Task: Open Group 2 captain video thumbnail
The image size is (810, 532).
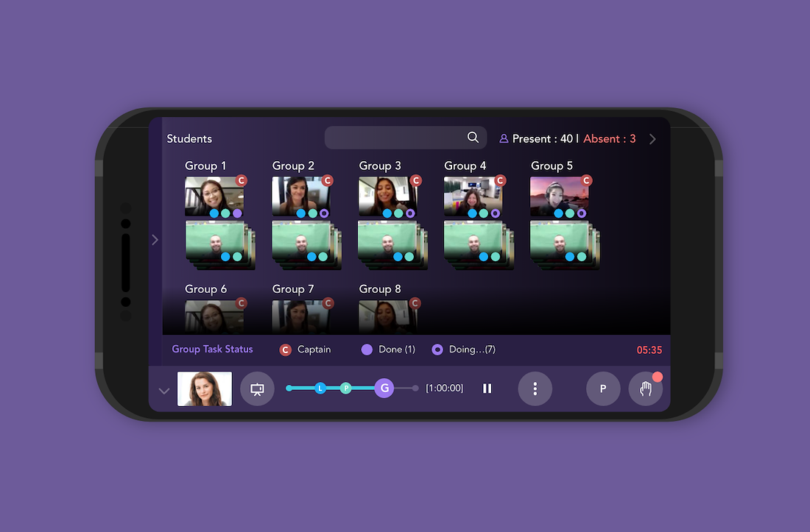Action: pos(300,196)
